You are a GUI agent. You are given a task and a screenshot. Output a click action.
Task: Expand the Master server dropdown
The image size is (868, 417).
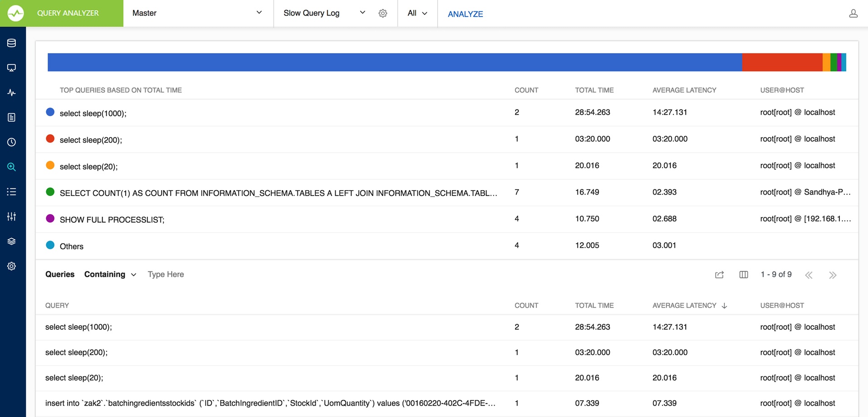198,13
